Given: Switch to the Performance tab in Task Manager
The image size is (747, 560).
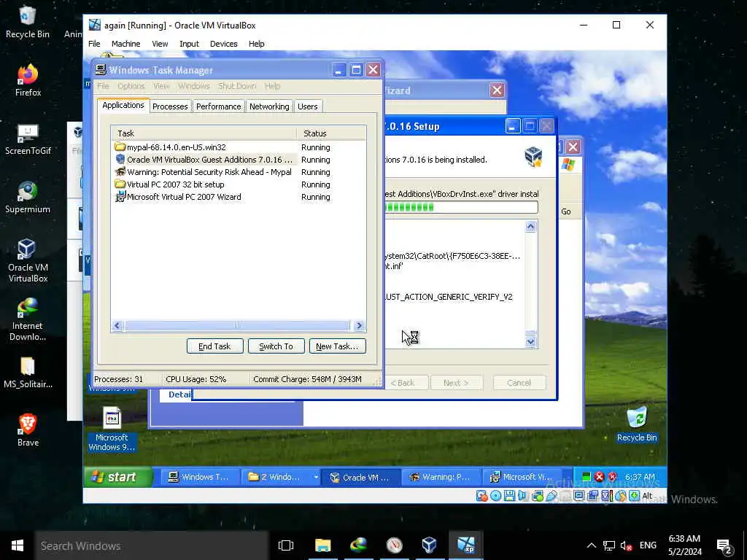Looking at the screenshot, I should 219,106.
